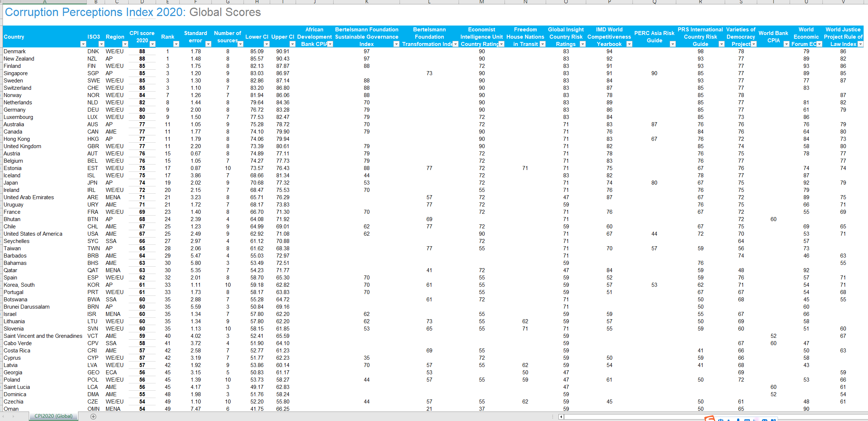Viewport: 868px width, 421px height.
Task: Select the CPI2020 (Global) sheet tab
Action: pyautogui.click(x=54, y=416)
